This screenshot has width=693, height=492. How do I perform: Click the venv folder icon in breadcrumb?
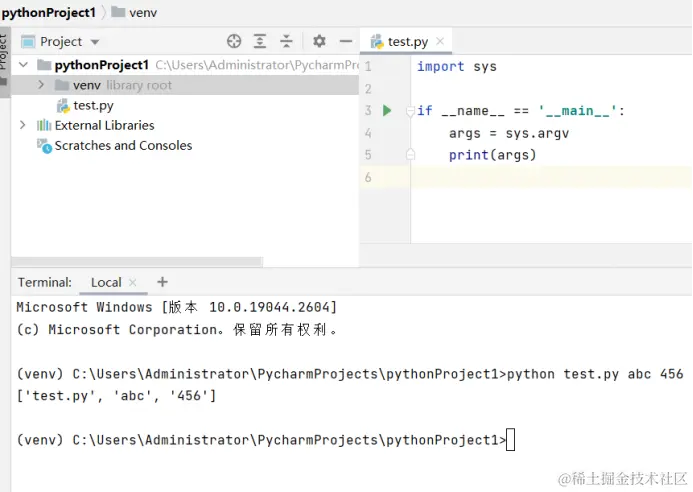(118, 12)
